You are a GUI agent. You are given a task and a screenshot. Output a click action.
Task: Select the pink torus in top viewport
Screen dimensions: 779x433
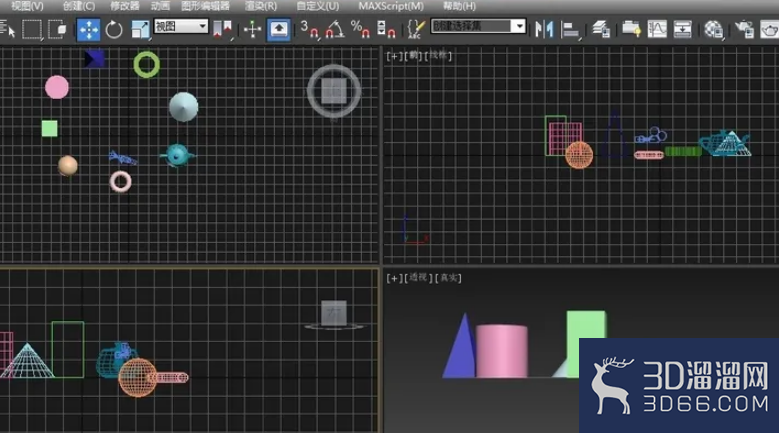(120, 182)
